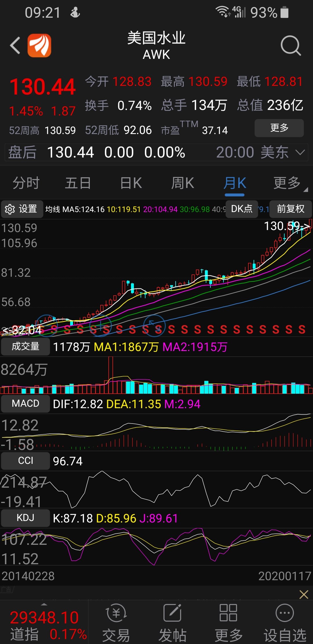The image size is (313, 644).
Task: Expand the 更多 chart period dropdown
Action: (x=290, y=183)
